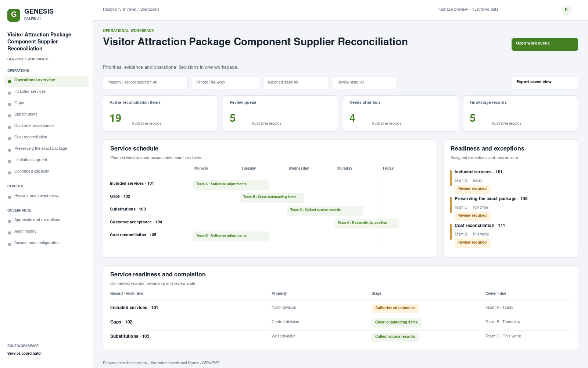
Task: Select Team A Reconcile the position block
Action: pyautogui.click(x=366, y=223)
